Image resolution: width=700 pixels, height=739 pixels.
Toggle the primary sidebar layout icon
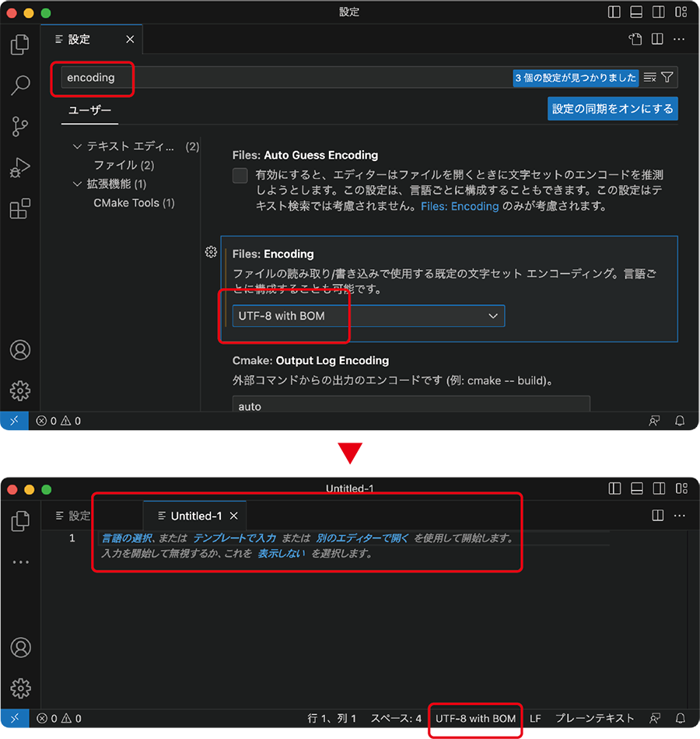pos(614,12)
